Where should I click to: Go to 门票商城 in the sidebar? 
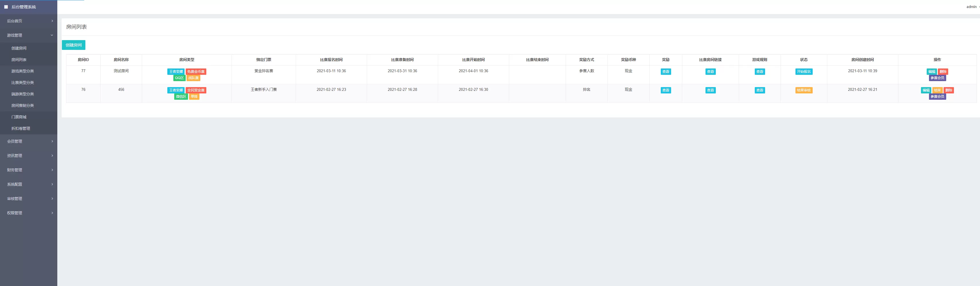tap(19, 117)
